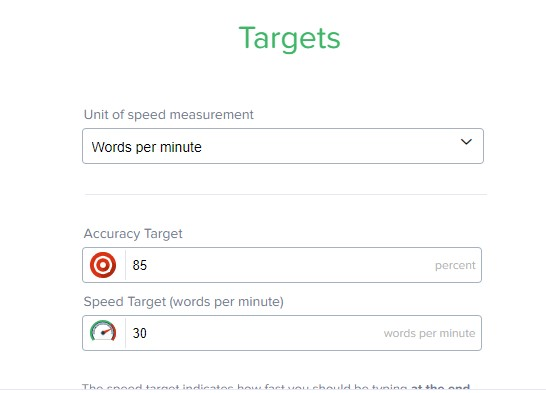
Task: Open the unit of speed measurement dropdown
Action: point(283,146)
